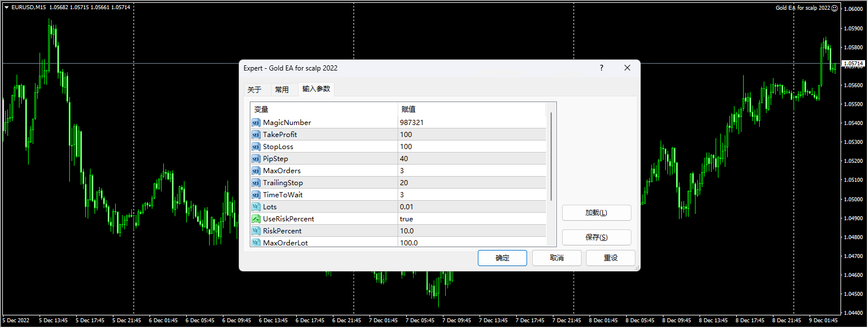Screen dimensions: 868x328
Task: Select the 输入参数 tab
Action: tap(316, 89)
